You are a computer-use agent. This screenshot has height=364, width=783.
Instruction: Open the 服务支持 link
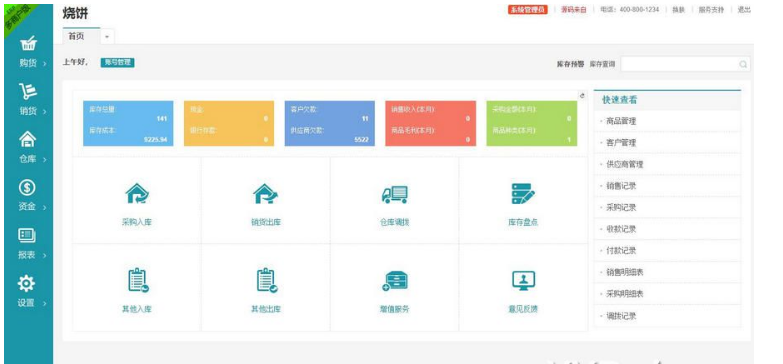tap(711, 9)
